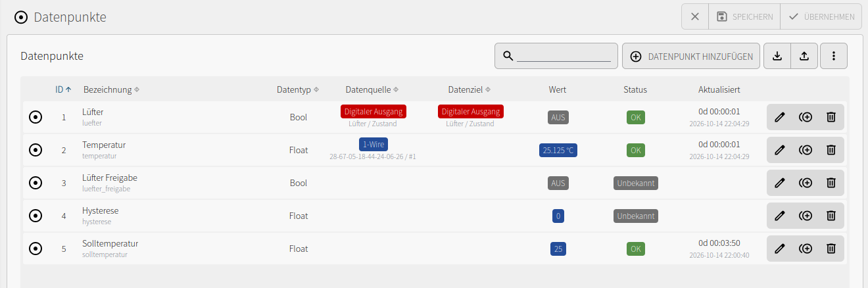
Task: Duplicate the Solltemperatur datapoint
Action: (x=806, y=249)
